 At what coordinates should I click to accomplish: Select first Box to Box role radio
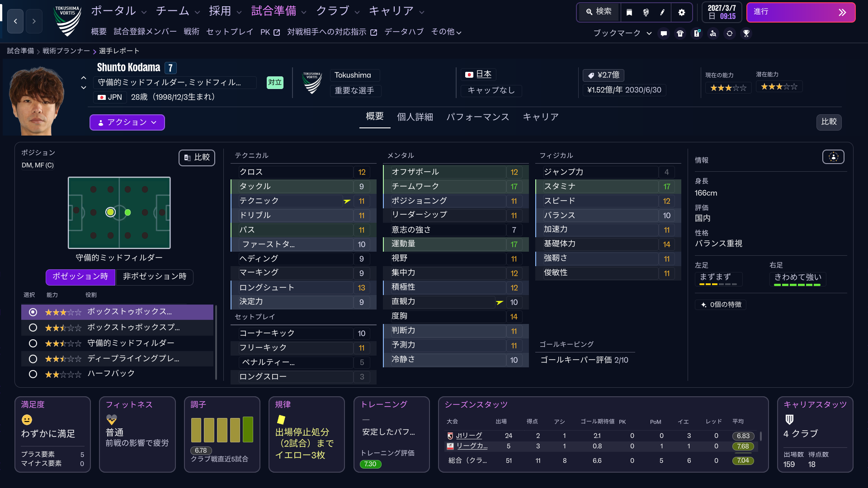(x=33, y=312)
